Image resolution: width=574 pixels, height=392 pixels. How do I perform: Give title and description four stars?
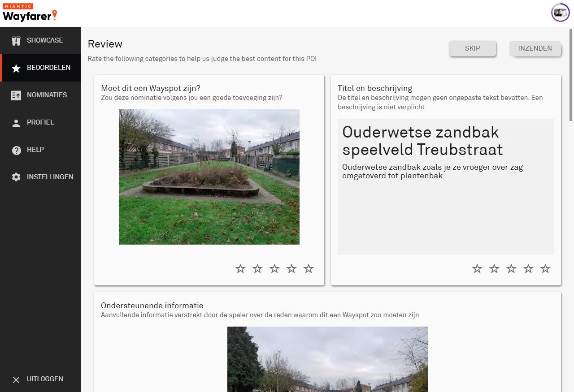528,269
